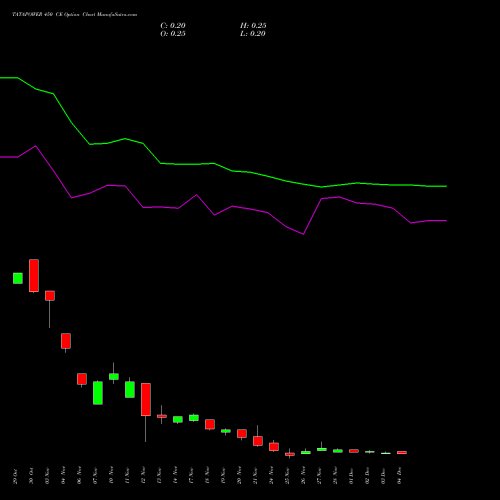This screenshot has width=500, height=500.
Task: Click the 10 Nov date label
Action: pyautogui.click(x=111, y=476)
